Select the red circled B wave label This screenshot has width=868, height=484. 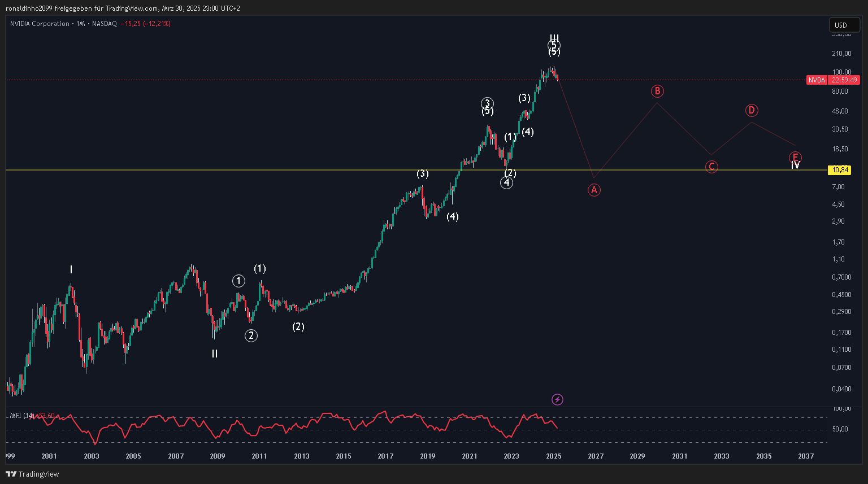(x=657, y=91)
